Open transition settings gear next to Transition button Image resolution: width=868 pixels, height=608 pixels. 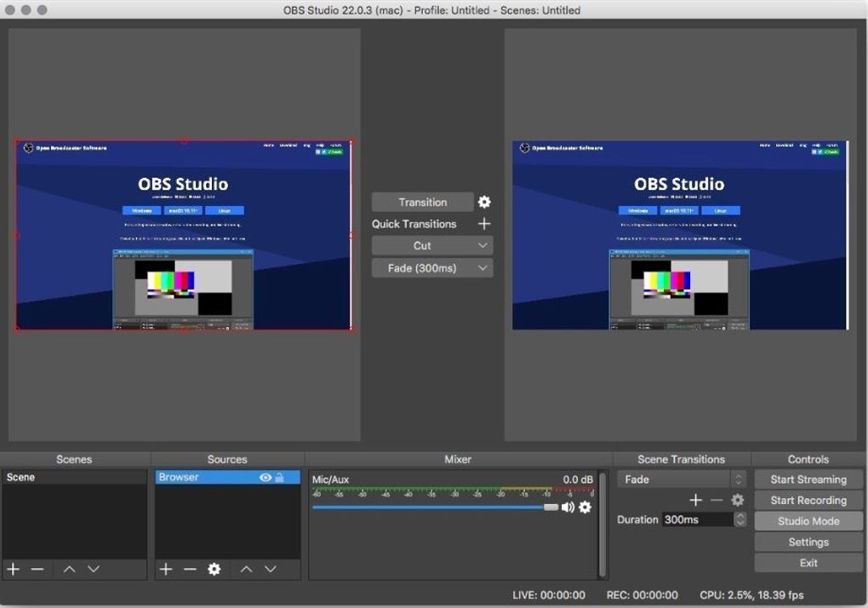tap(484, 202)
